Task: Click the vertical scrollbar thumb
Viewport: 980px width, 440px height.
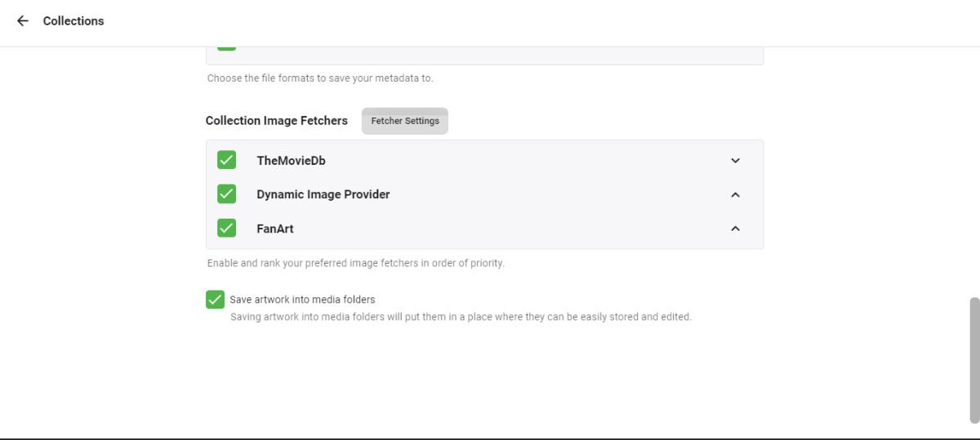Action: [x=973, y=359]
